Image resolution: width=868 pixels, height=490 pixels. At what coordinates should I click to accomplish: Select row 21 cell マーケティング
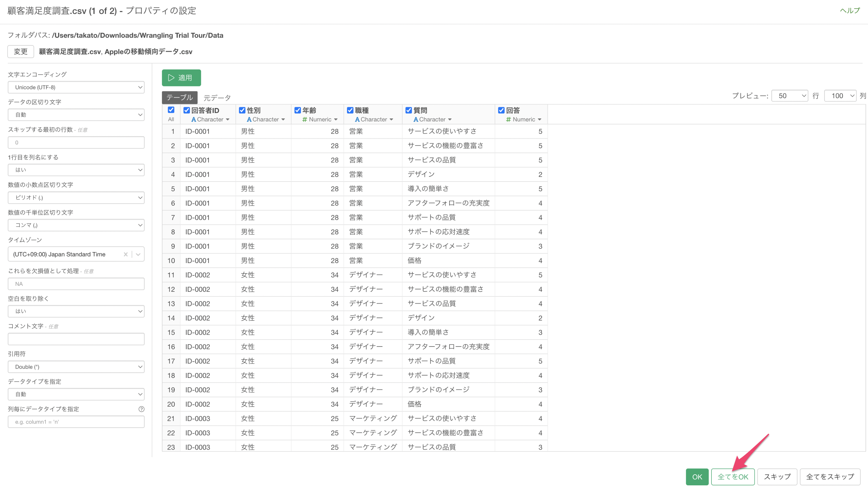tap(373, 418)
